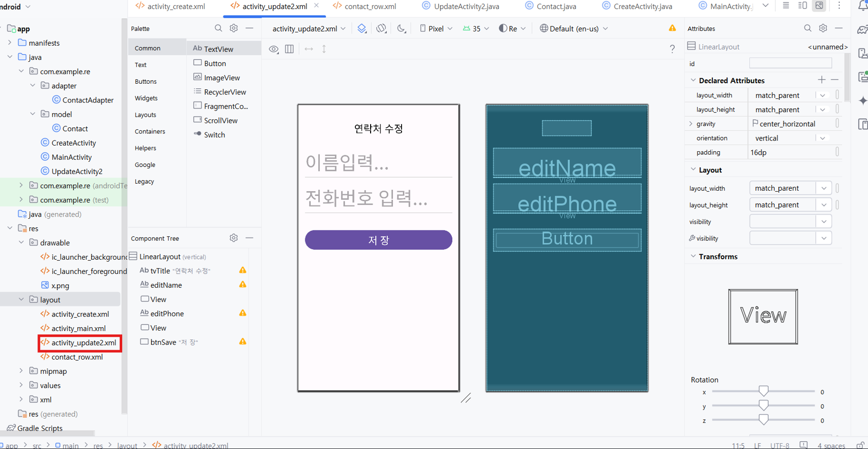Adjust Rotation y slider
Screen dimensions: 868x449
point(764,405)
